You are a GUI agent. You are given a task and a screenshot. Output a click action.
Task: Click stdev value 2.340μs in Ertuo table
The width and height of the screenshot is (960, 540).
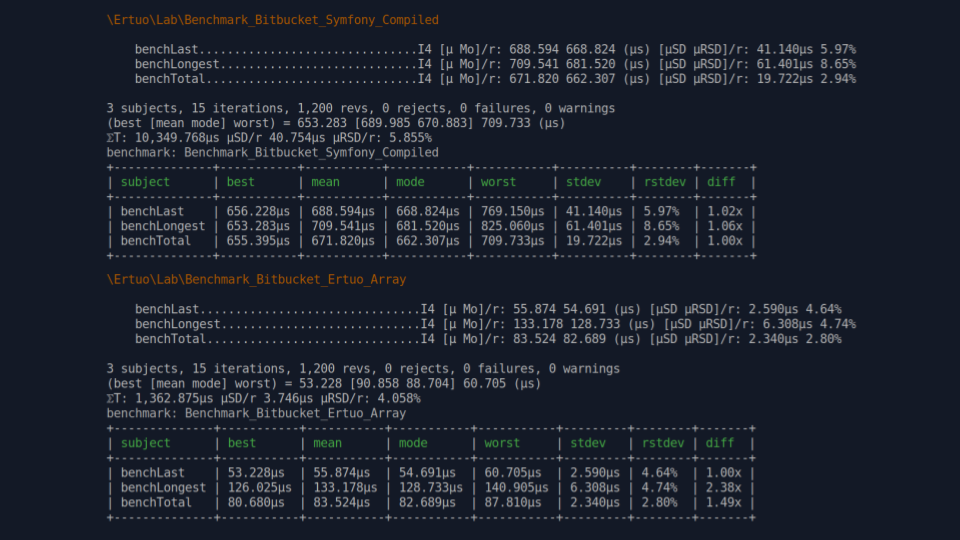595,502
